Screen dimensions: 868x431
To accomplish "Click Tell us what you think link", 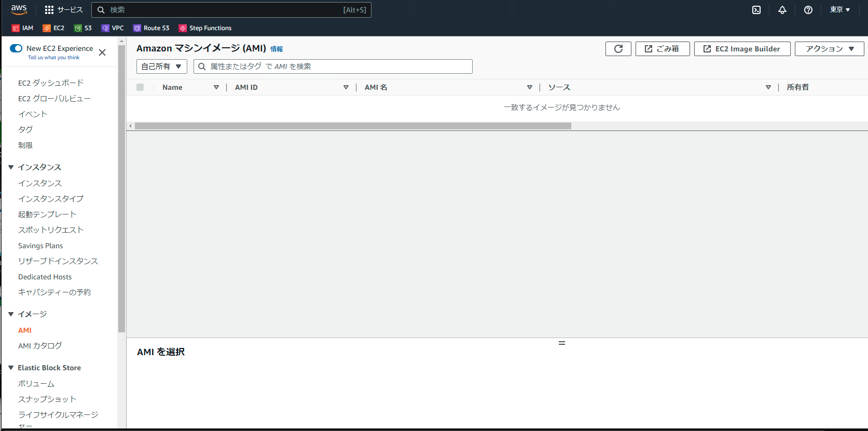I will click(x=54, y=58).
